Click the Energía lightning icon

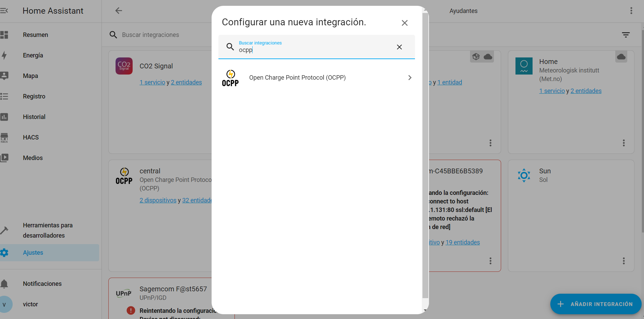point(4,55)
